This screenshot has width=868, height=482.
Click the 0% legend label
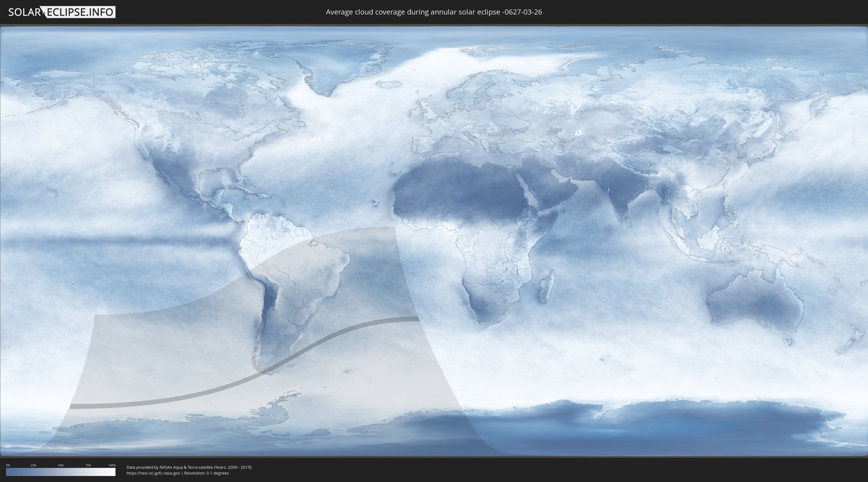click(8, 465)
